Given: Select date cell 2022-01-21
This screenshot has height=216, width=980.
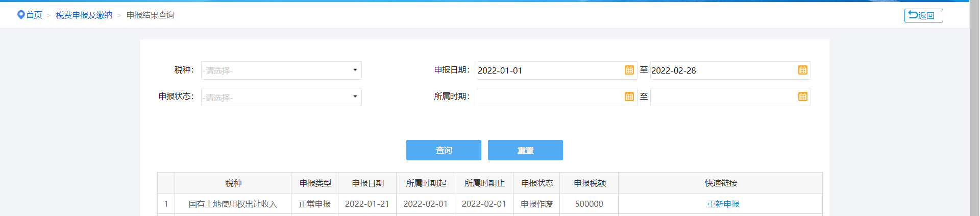Looking at the screenshot, I should coord(367,204).
